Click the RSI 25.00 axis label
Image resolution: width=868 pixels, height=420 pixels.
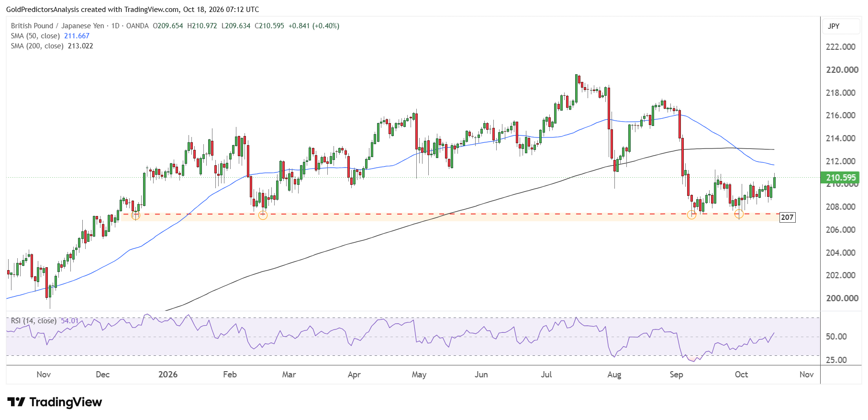(836, 360)
